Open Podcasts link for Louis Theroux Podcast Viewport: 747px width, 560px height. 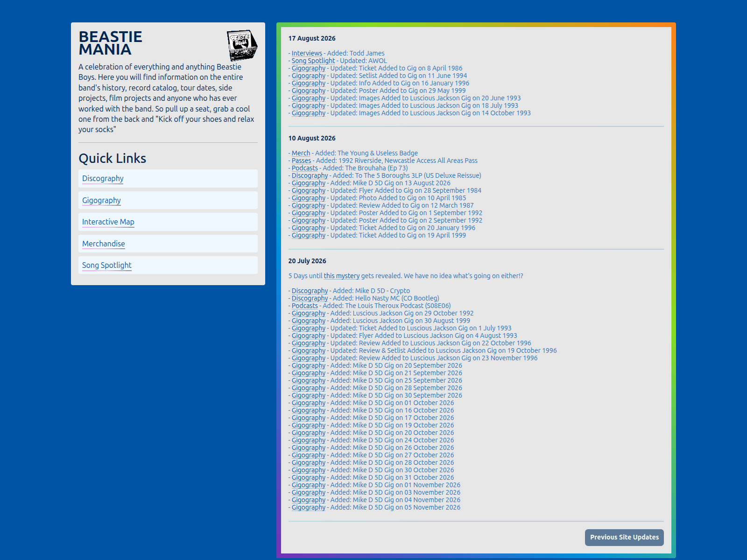pyautogui.click(x=304, y=306)
